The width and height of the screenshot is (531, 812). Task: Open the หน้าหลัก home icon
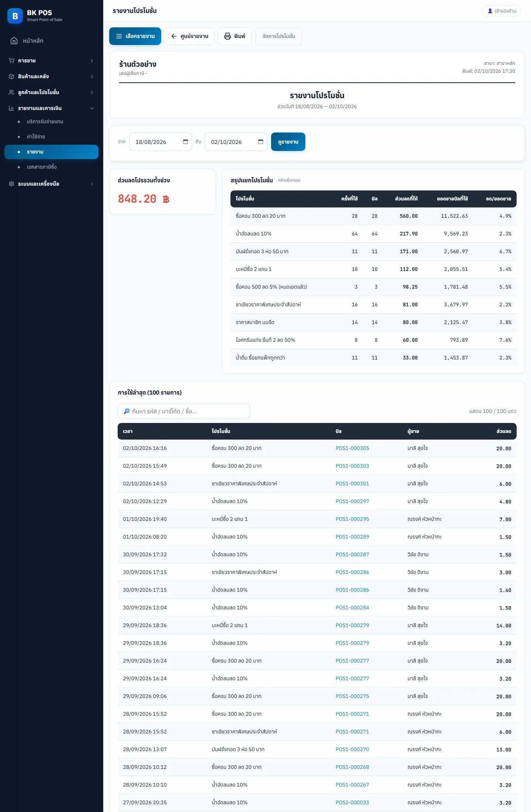(x=14, y=41)
